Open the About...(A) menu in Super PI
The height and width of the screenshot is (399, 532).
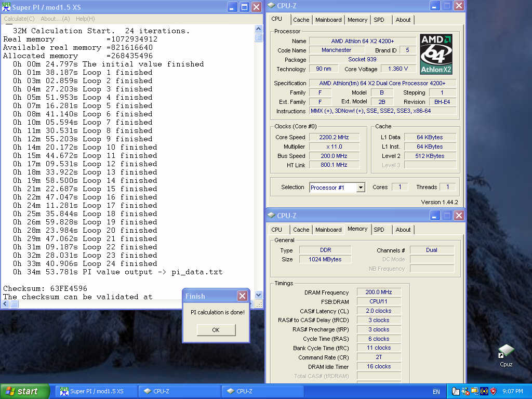(x=55, y=19)
